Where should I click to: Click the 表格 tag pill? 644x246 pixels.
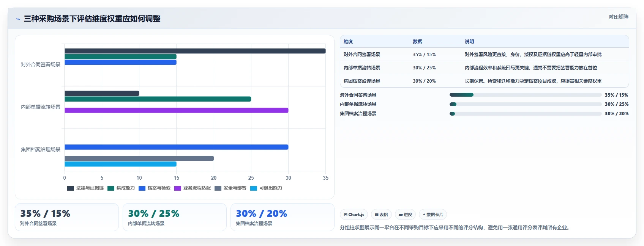point(381,215)
